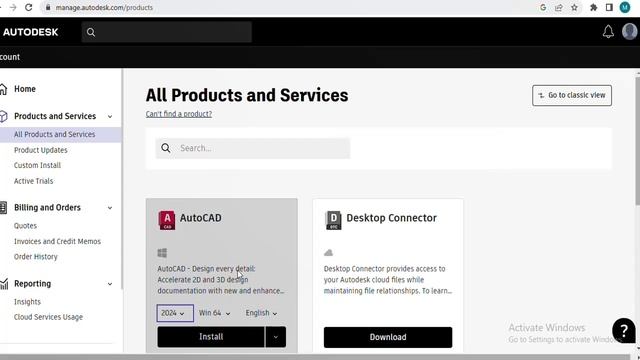Collapse the Reporting section chevron

(x=110, y=284)
